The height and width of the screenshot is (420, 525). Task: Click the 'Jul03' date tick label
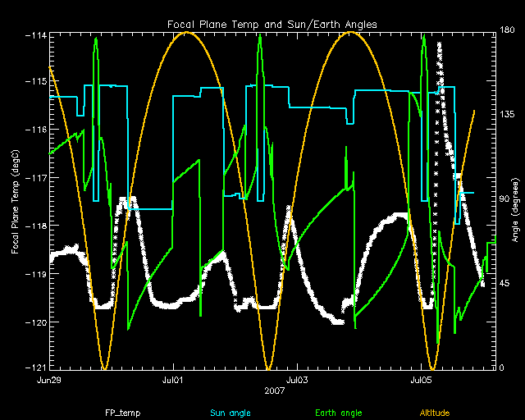tap(297, 381)
